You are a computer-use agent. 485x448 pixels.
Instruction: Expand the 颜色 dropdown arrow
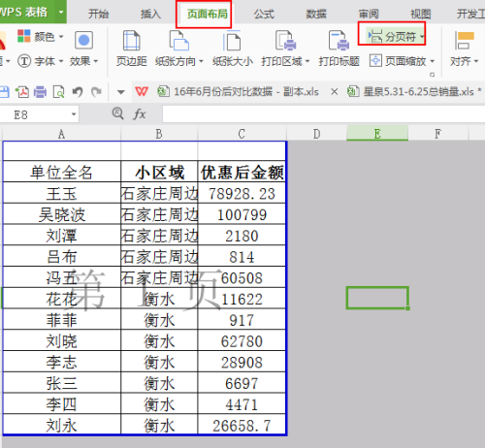point(61,37)
